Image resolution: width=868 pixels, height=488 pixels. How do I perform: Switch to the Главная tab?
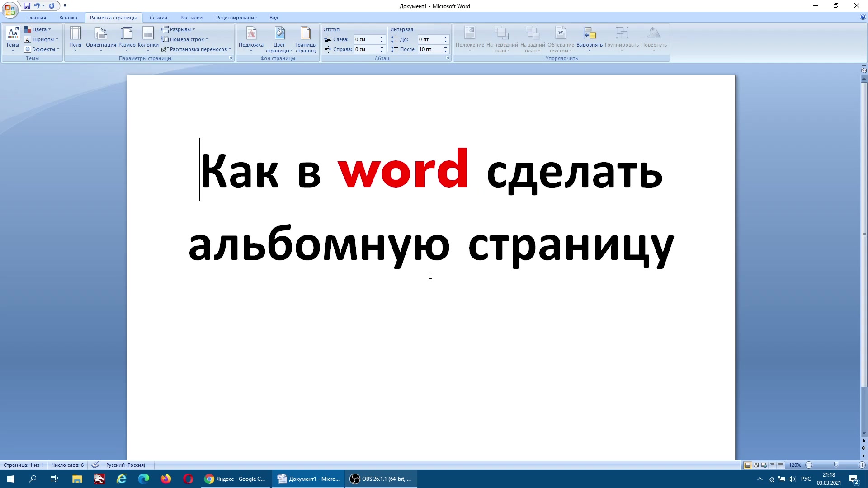pyautogui.click(x=36, y=18)
